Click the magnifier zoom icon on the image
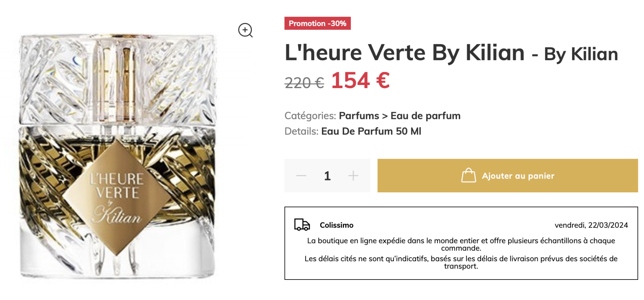Viewport: 644px width, 300px height. click(x=245, y=30)
